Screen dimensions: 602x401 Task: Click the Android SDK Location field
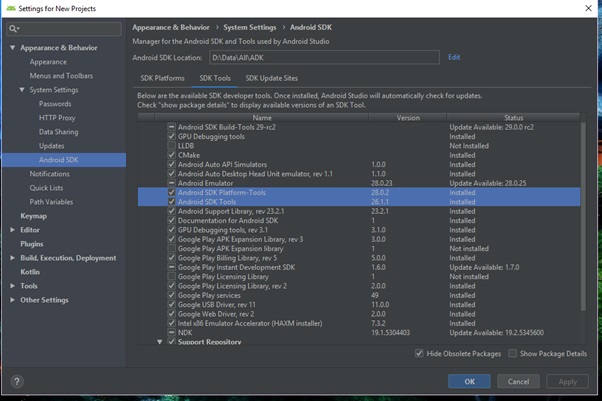[324, 58]
